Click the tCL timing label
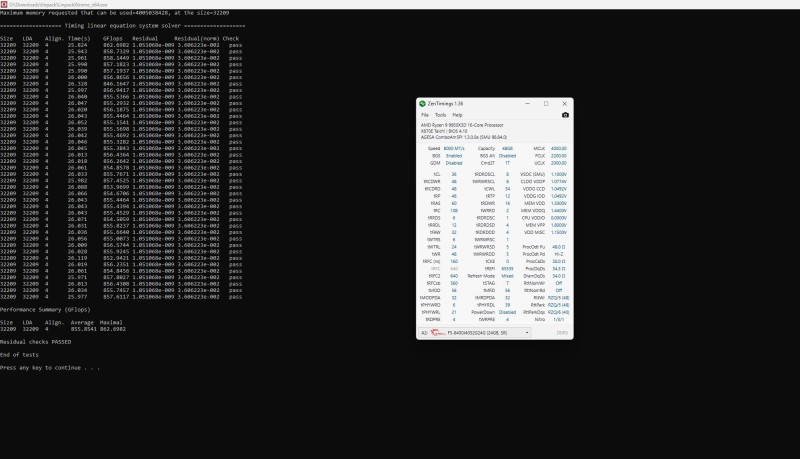 click(437, 174)
